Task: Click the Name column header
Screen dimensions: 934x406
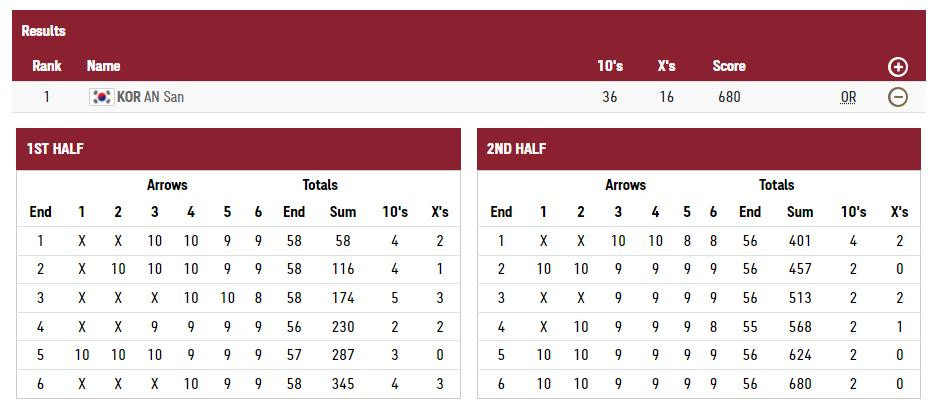Action: tap(103, 66)
